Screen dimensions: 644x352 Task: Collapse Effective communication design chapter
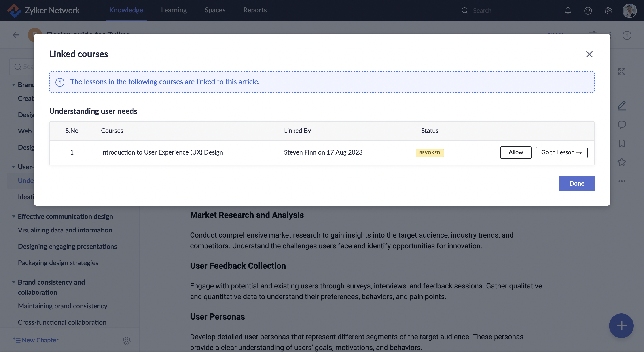13,216
